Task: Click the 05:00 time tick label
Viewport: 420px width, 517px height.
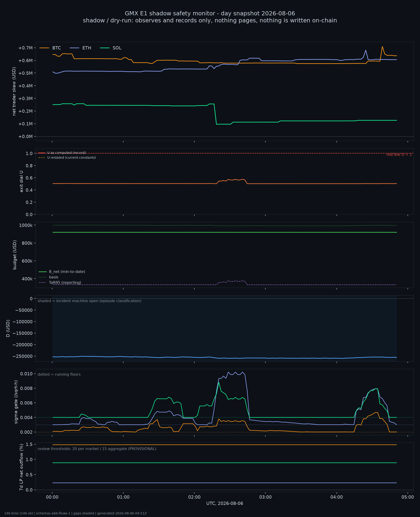Action: point(408,497)
